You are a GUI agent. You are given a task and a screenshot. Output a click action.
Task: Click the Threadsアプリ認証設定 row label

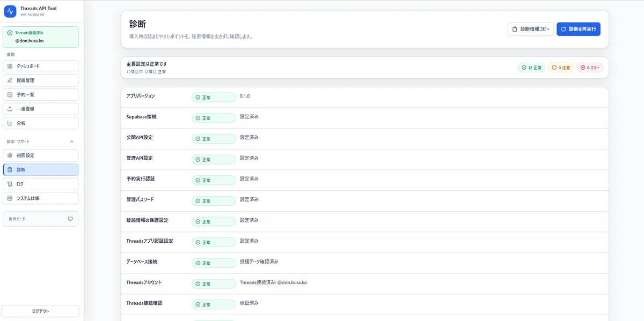coord(150,241)
